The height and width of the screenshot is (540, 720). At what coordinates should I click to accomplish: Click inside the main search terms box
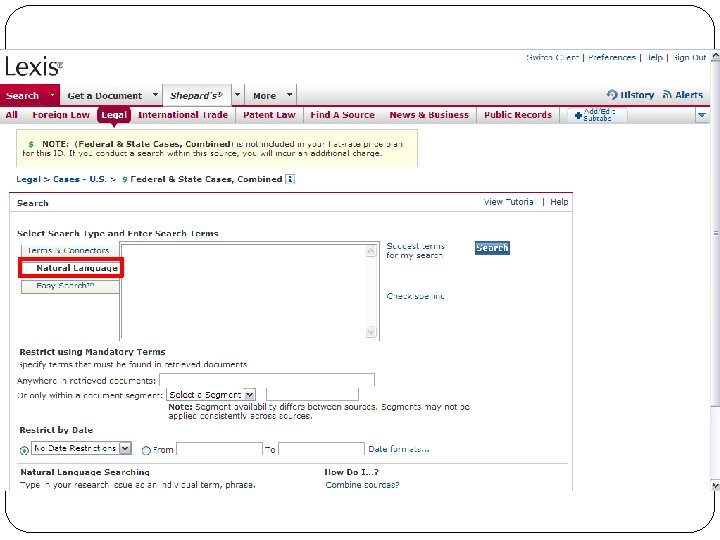243,291
